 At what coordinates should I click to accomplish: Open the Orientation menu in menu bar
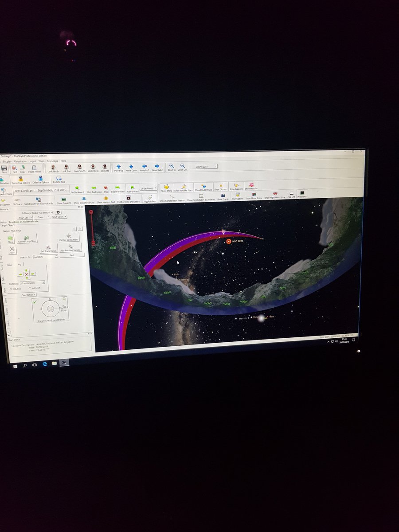20,161
